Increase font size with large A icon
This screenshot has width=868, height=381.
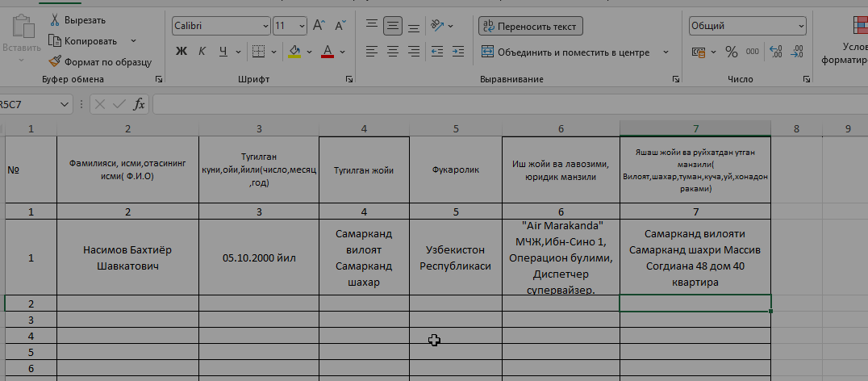click(x=319, y=26)
